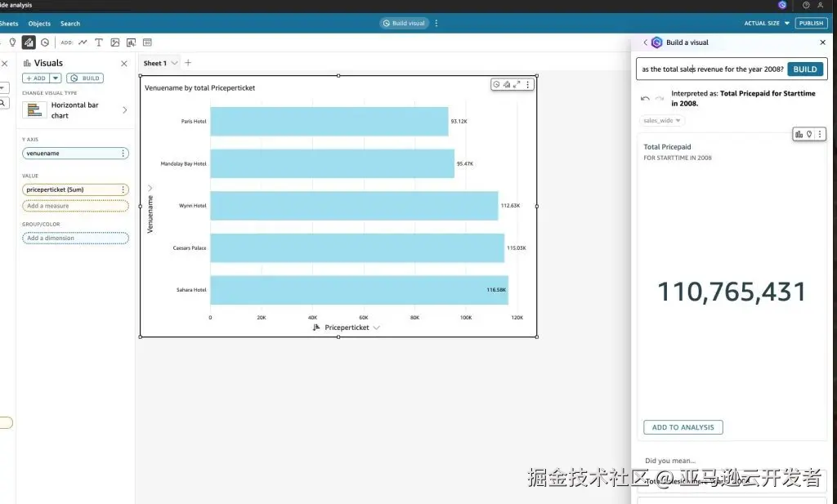Open three-dot menu beside Build visual pill
The width and height of the screenshot is (837, 504).
coord(436,23)
